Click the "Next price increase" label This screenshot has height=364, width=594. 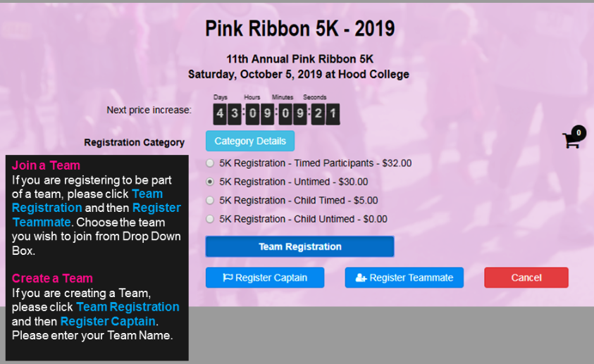pyautogui.click(x=149, y=110)
